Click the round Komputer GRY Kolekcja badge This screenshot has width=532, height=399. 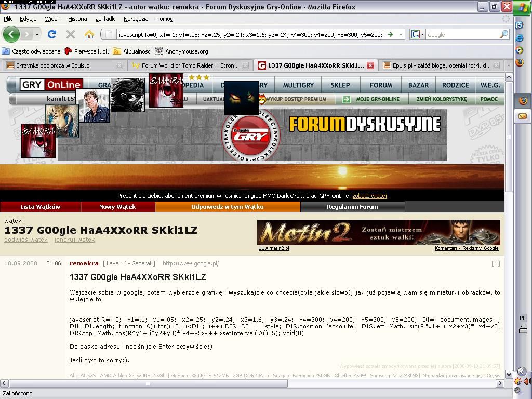251,135
